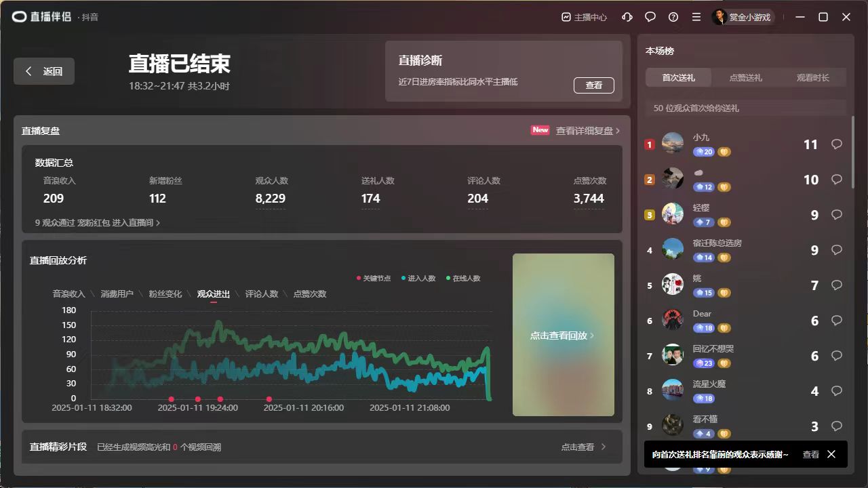Open the hamburger menu icon

(x=696, y=17)
